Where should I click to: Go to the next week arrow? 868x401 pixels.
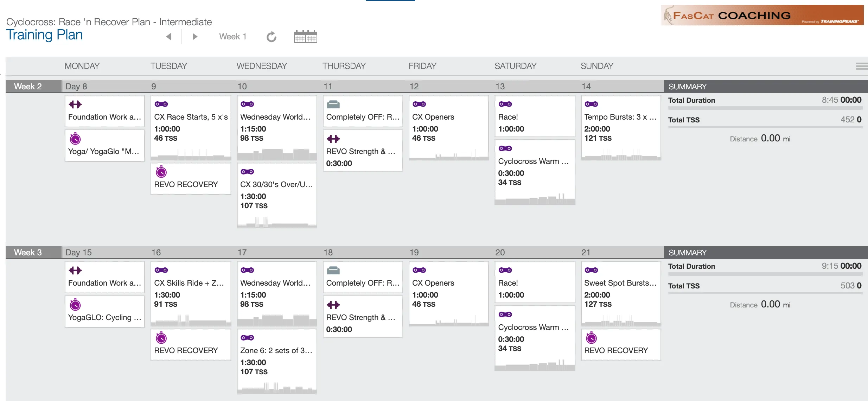[x=195, y=37]
